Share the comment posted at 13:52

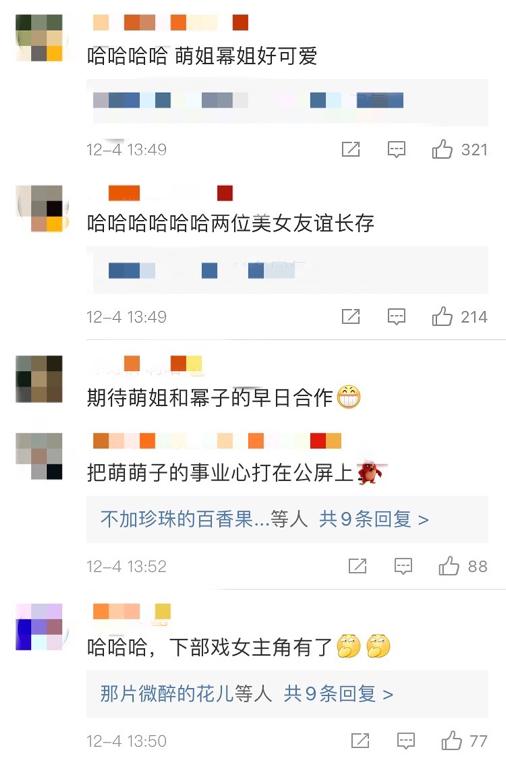click(358, 566)
